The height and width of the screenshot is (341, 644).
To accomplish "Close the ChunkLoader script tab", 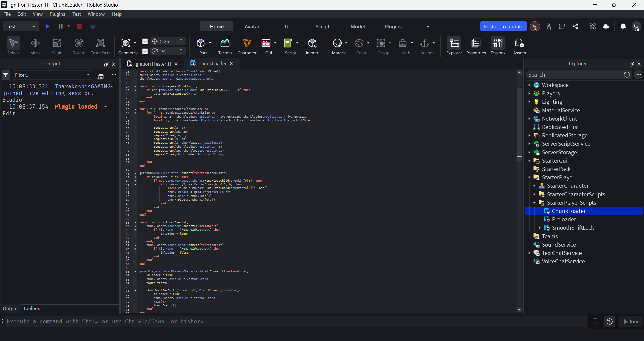I will click(x=231, y=63).
